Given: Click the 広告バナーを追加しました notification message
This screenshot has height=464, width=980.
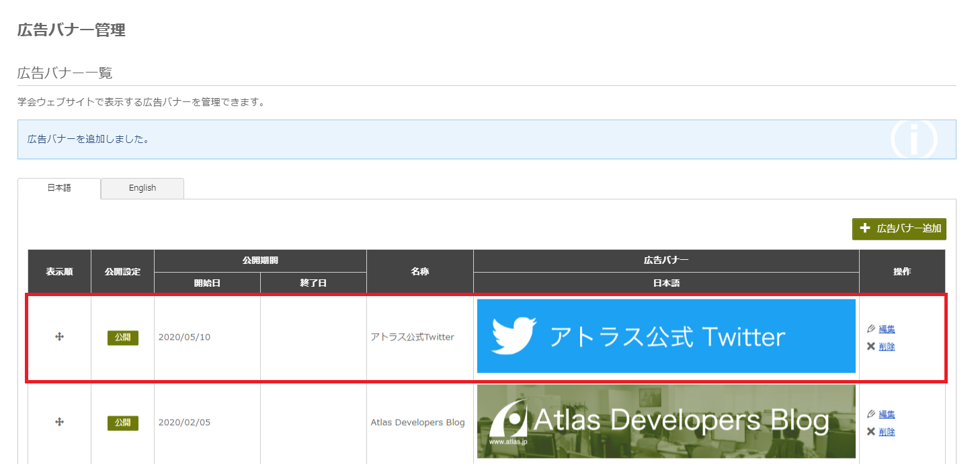Looking at the screenshot, I should [x=88, y=140].
